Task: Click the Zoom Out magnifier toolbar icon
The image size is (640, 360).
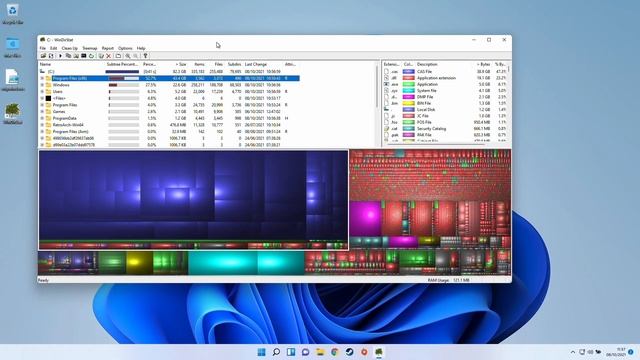Action: tap(136, 56)
